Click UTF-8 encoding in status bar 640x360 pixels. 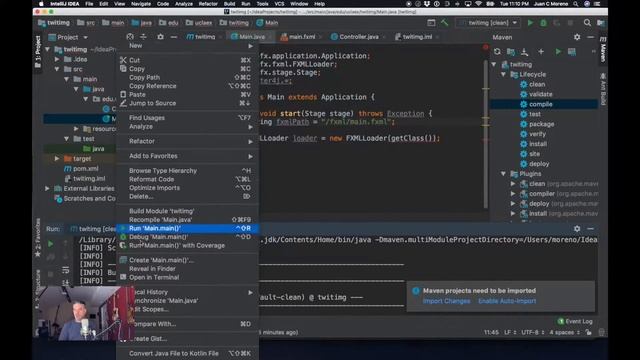532,332
